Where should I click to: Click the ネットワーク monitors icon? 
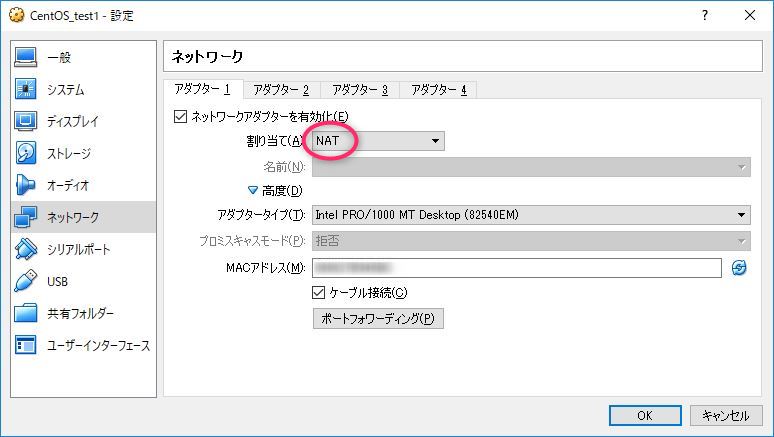click(25, 217)
